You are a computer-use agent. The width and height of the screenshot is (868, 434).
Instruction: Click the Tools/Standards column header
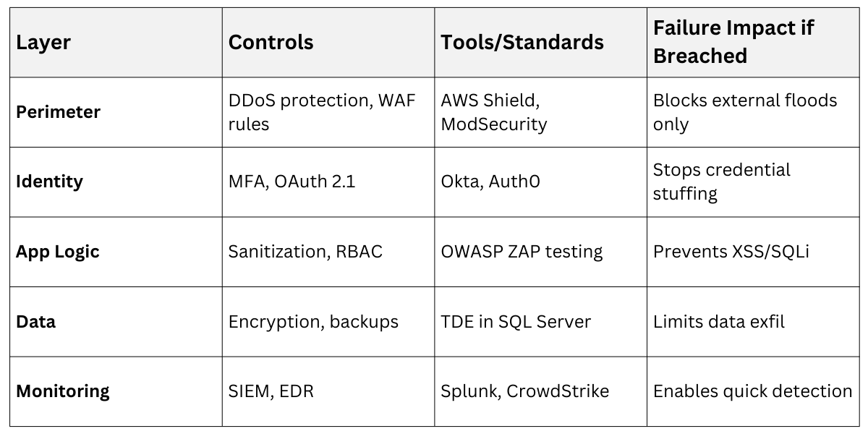click(522, 43)
